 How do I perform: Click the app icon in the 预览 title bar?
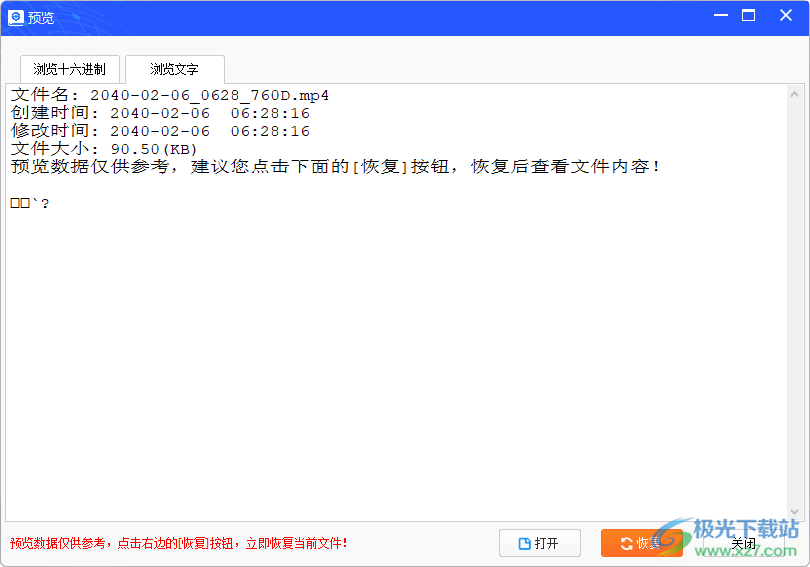[x=15, y=18]
